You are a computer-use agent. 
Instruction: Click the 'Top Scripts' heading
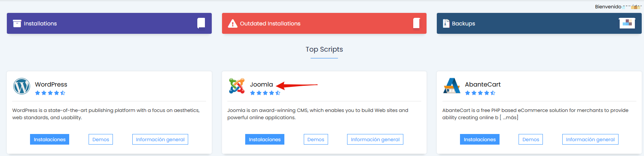(324, 49)
